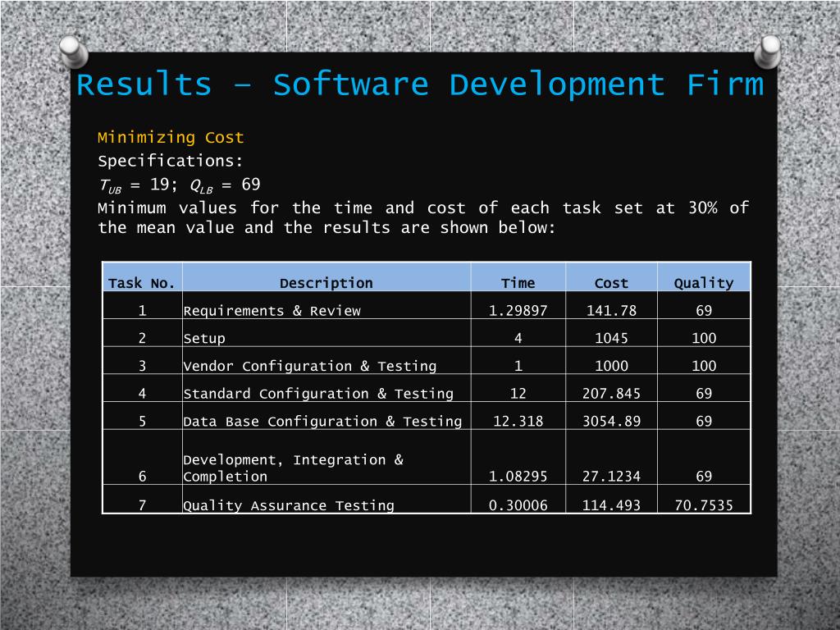Click quality value 69 in Requirements & Review row
This screenshot has height=630, width=840.
pos(704,311)
